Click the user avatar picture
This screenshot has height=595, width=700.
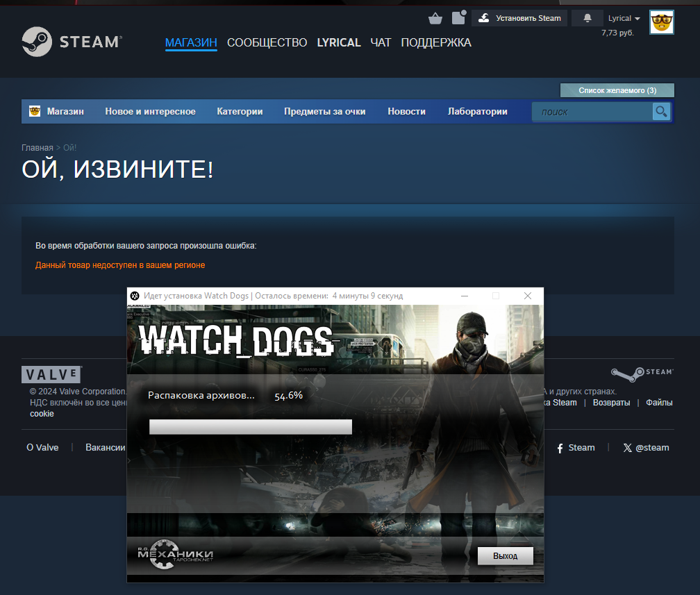click(662, 22)
